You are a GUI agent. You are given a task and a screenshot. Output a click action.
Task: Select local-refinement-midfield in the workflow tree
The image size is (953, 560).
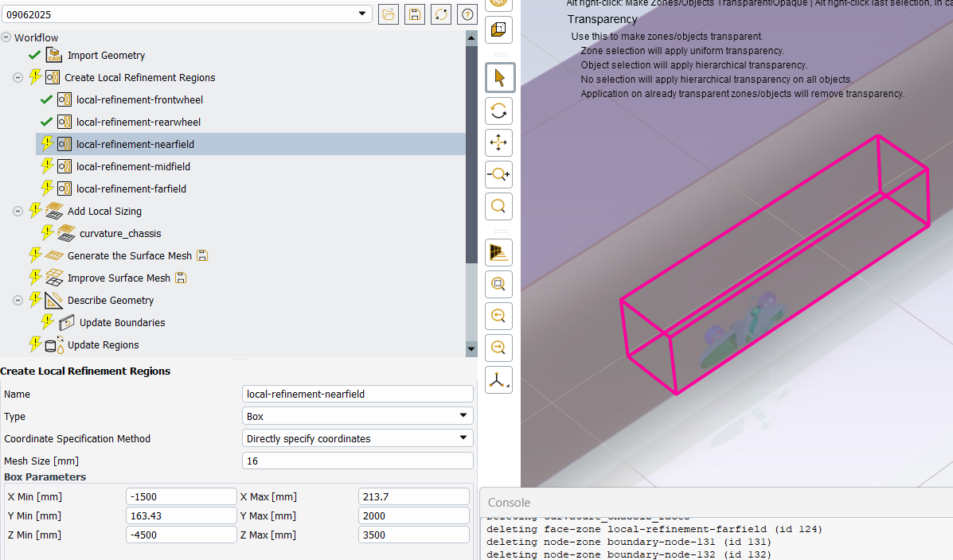133,166
